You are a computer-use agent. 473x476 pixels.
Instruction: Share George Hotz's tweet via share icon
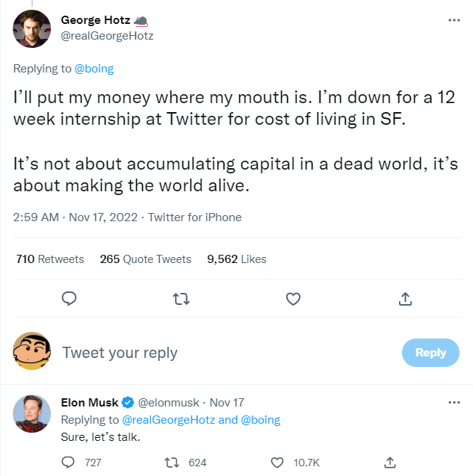coord(405,299)
